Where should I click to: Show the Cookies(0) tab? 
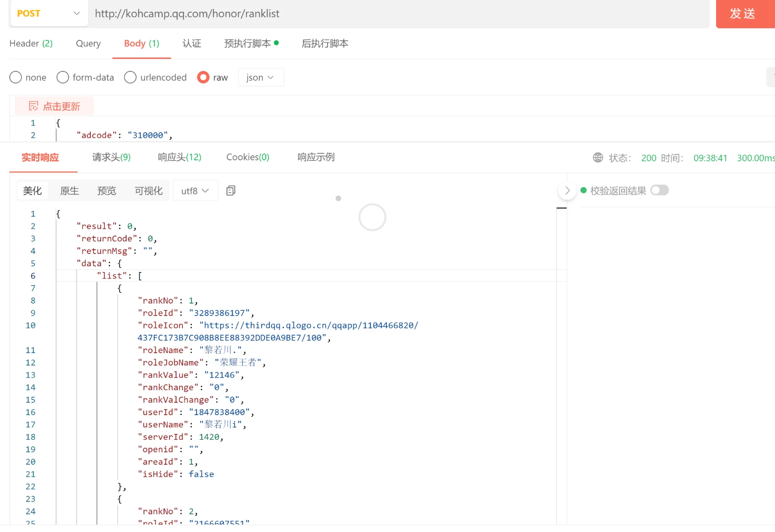pyautogui.click(x=248, y=157)
